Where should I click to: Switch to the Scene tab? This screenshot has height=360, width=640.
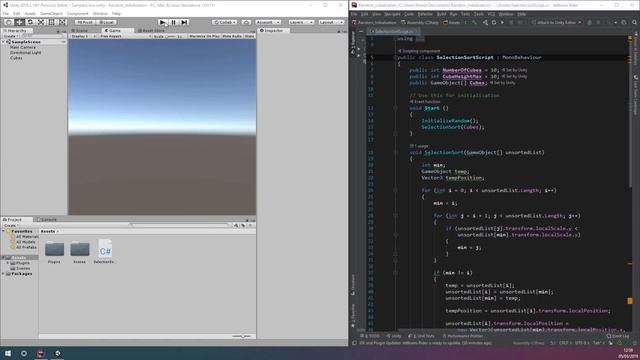[80, 30]
